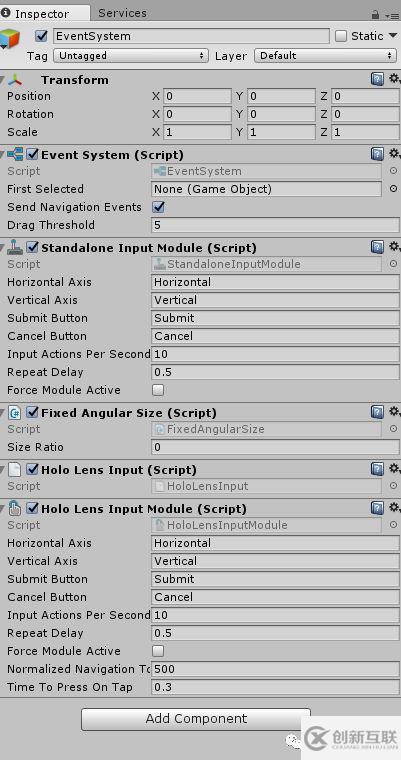Disable the Fixed Angular Size script checkbox

[32, 412]
